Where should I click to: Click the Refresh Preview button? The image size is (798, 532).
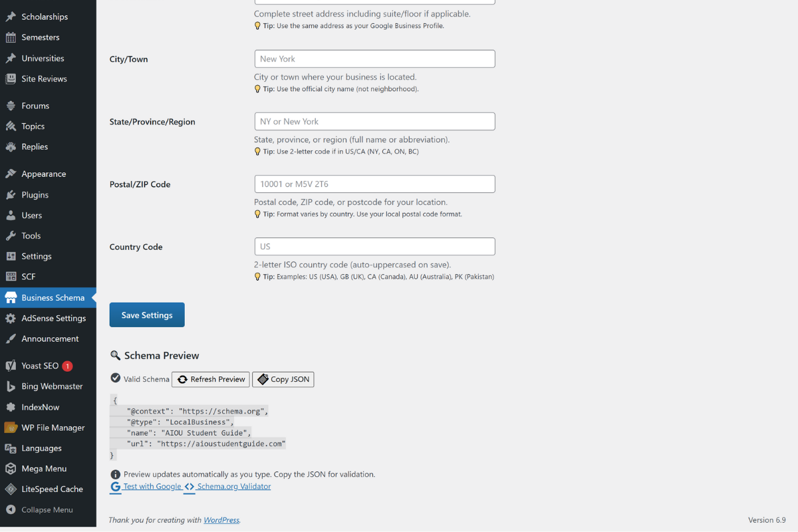211,379
